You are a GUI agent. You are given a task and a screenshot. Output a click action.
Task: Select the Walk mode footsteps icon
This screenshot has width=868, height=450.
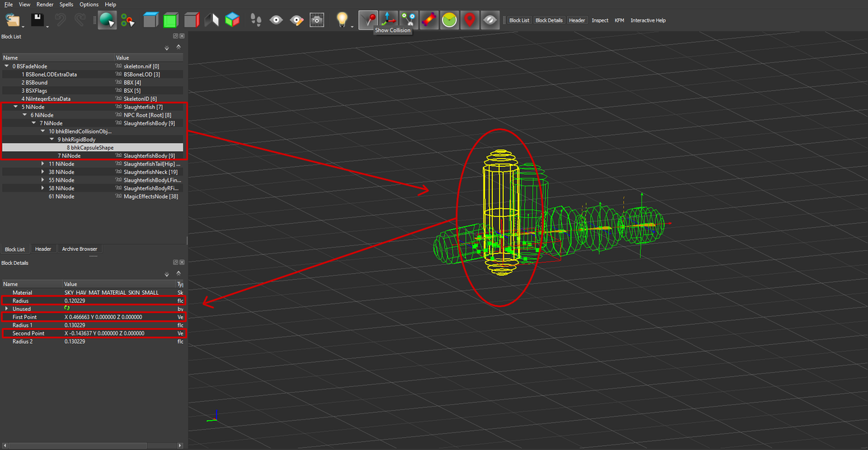pos(256,20)
